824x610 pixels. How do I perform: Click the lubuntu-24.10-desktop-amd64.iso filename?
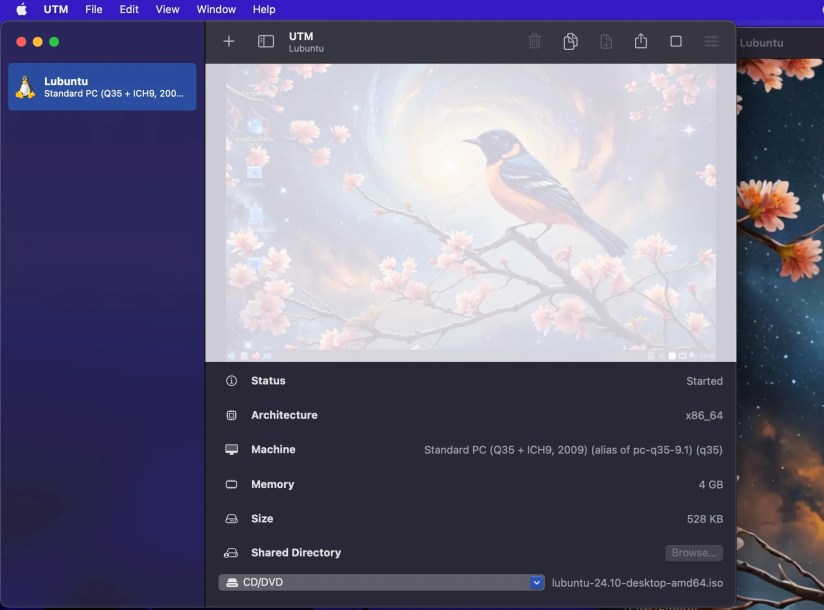[637, 583]
